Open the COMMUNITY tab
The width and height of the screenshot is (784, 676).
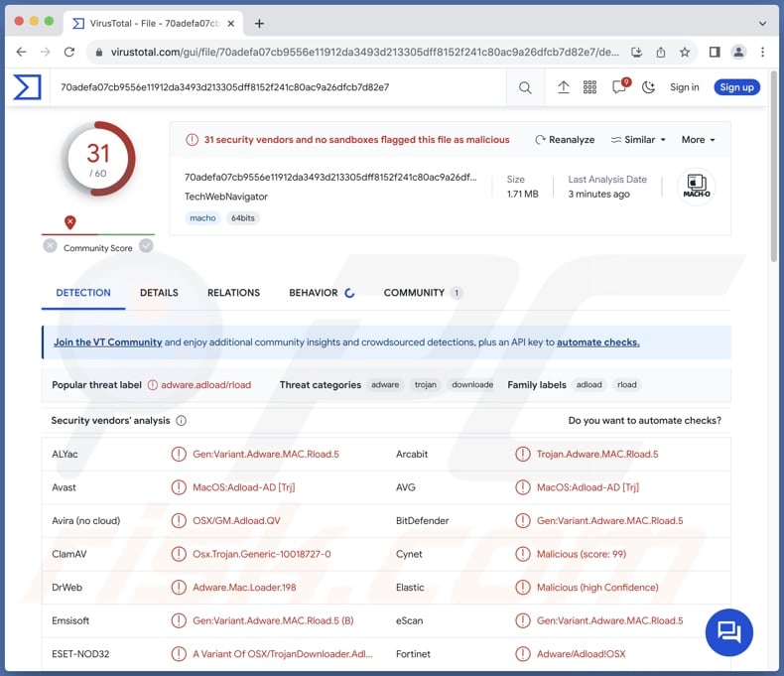[x=414, y=293]
